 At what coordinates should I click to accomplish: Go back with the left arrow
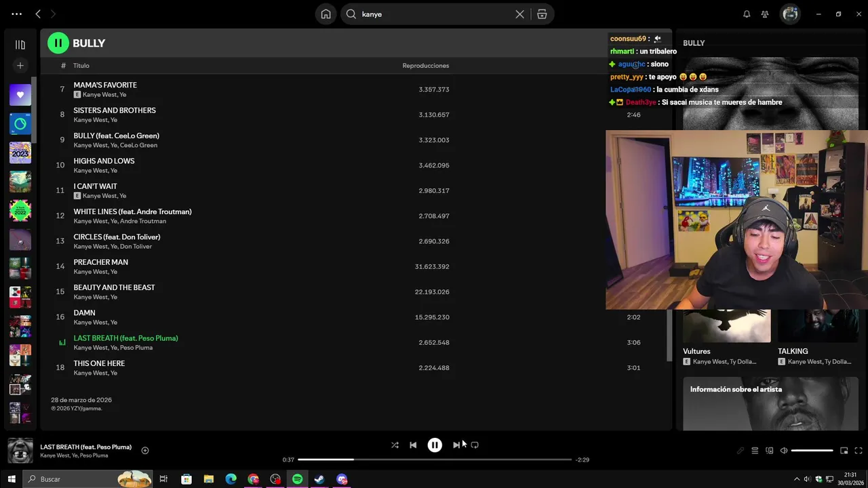[x=38, y=14]
